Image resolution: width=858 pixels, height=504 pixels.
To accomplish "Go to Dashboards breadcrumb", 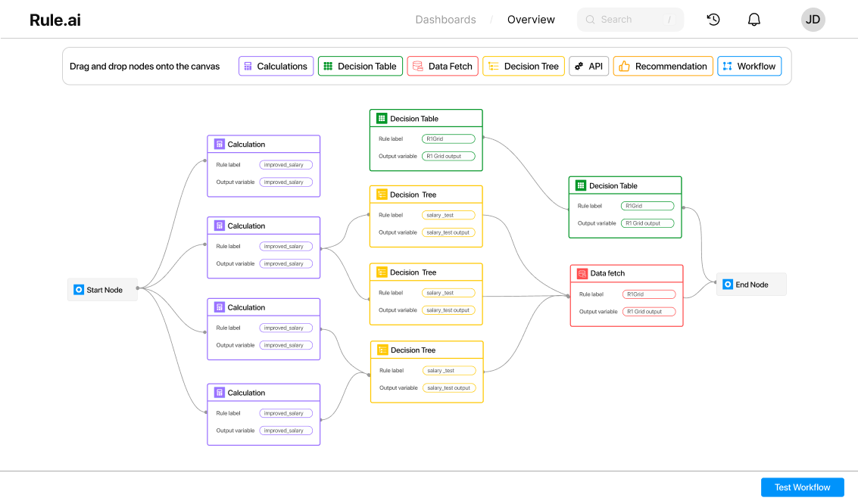I will pyautogui.click(x=445, y=20).
